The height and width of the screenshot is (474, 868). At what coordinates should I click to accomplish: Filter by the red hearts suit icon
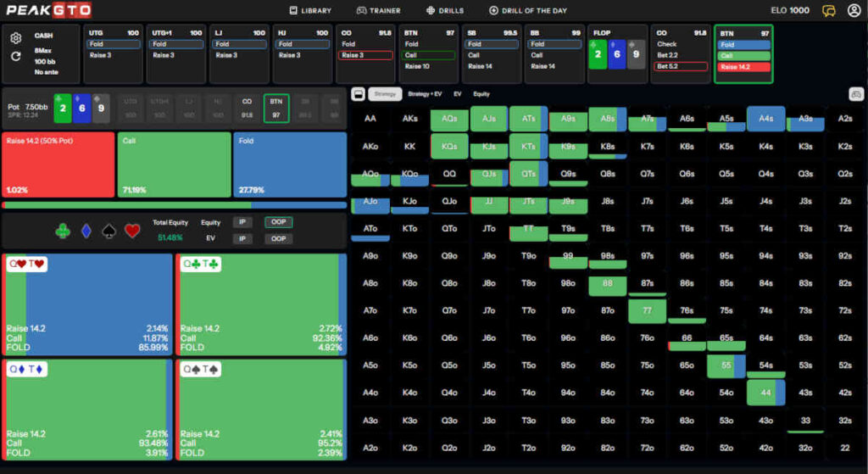coord(132,231)
